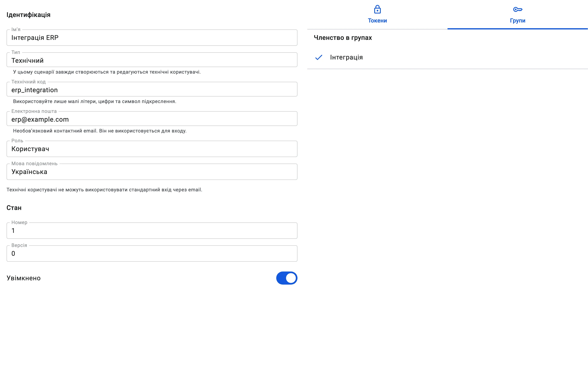Click the hint У цьому сценарії завжди створюються

point(107,72)
